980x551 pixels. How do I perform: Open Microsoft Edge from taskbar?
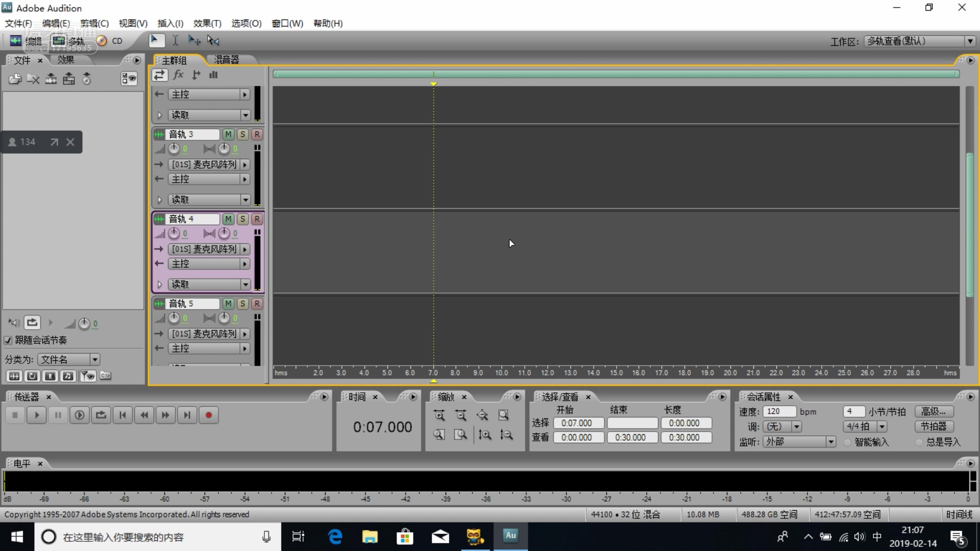(x=335, y=537)
